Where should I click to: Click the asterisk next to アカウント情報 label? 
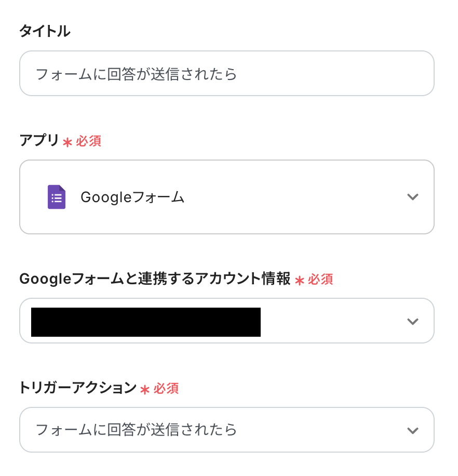click(299, 280)
